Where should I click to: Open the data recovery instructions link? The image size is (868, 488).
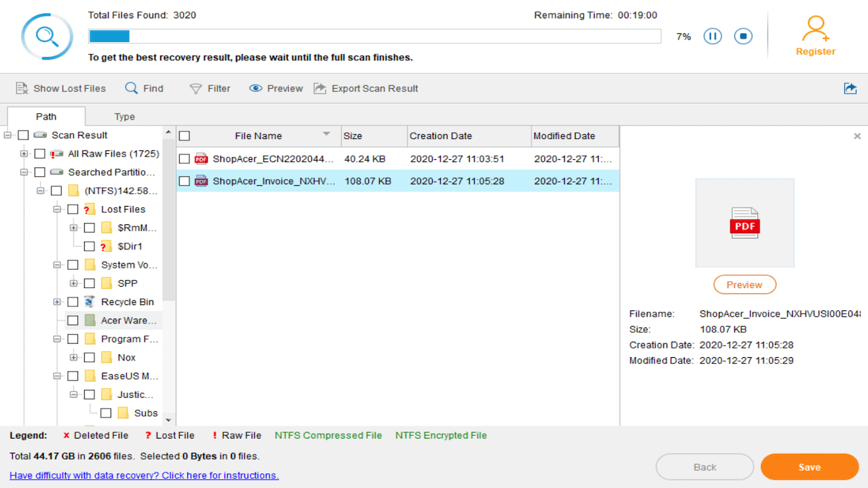(x=144, y=475)
